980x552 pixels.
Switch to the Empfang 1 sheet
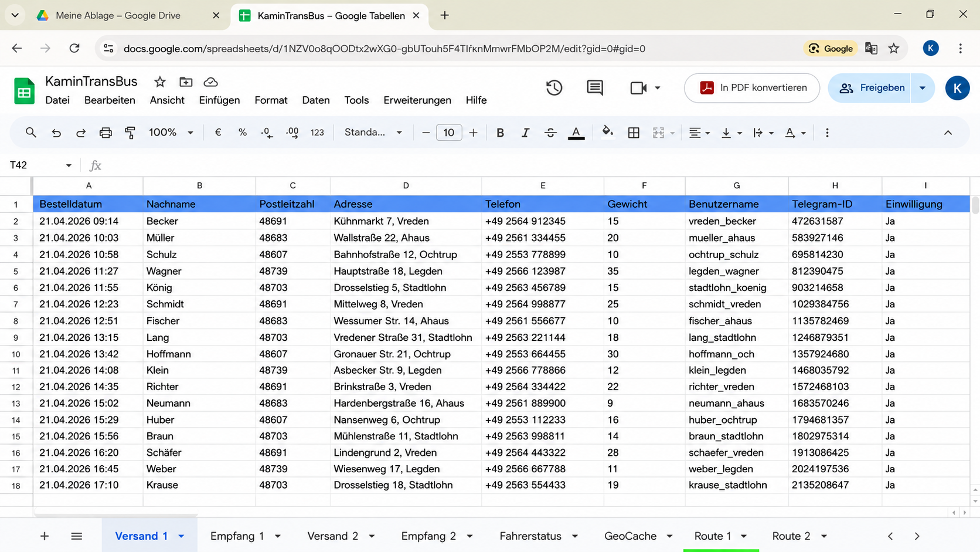(x=237, y=536)
